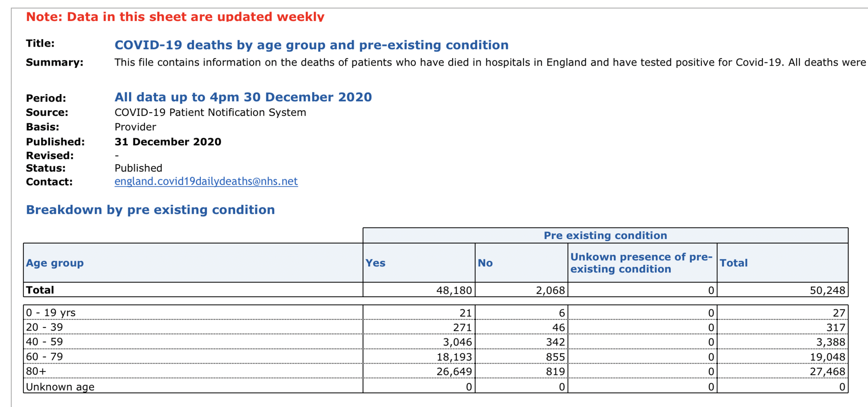Click the '0 - 19 yrs' row label

(51, 313)
